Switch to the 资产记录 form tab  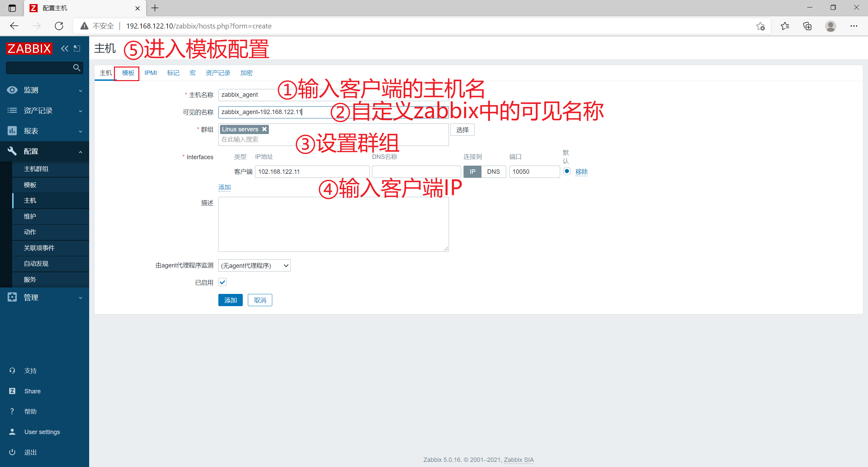[x=218, y=73]
